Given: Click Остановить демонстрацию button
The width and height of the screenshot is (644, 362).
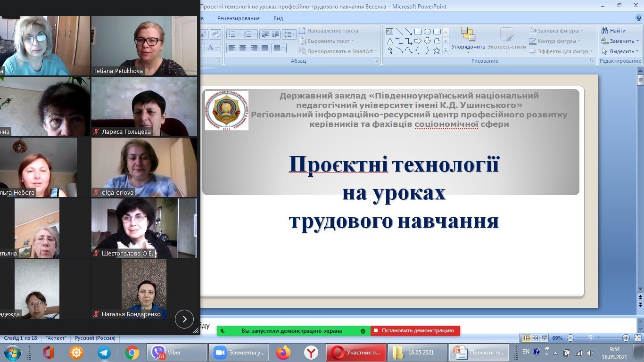Looking at the screenshot, I should pyautogui.click(x=415, y=331).
